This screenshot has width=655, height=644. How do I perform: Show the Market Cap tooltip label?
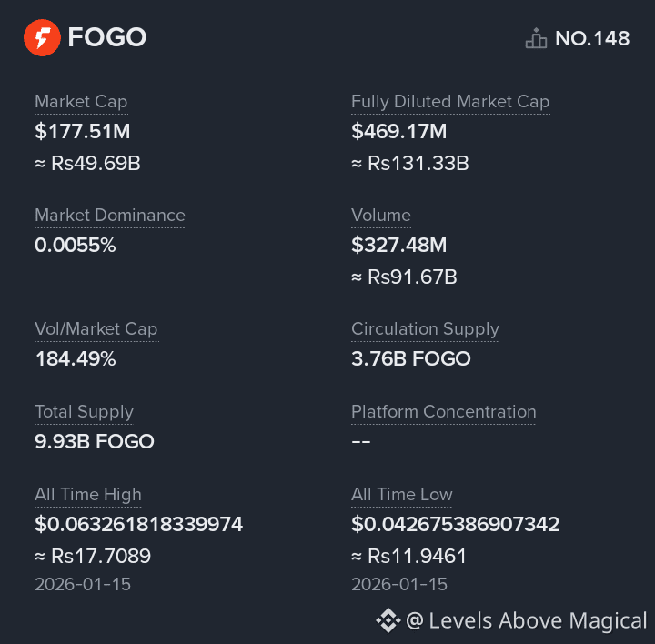click(81, 102)
